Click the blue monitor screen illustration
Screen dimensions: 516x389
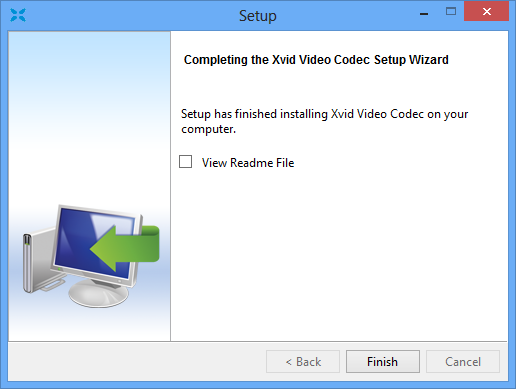coord(94,243)
